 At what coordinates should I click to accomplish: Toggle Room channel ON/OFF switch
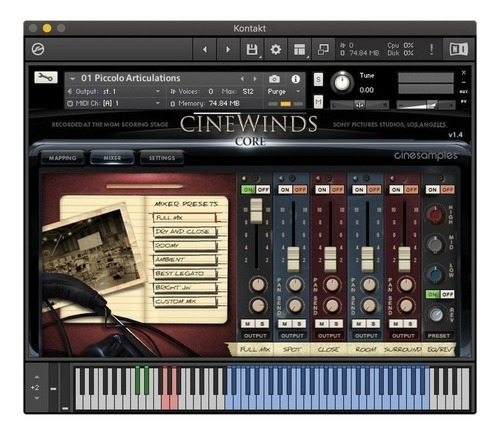click(366, 190)
